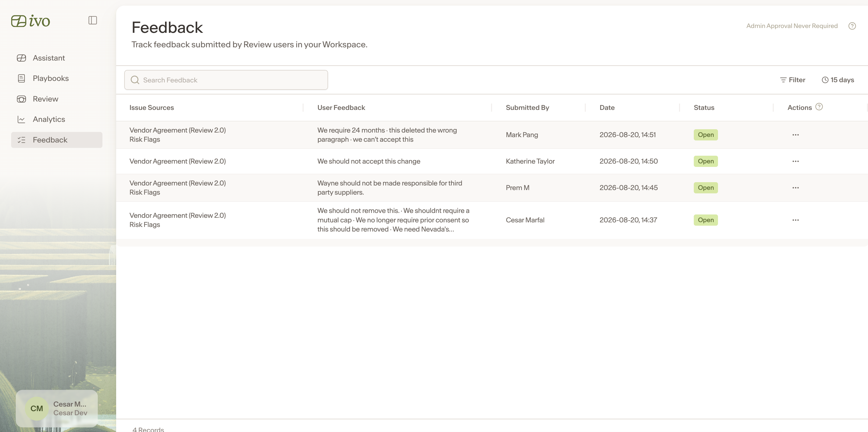Click the help icon beside Admin Approval
868x432 pixels.
[852, 26]
